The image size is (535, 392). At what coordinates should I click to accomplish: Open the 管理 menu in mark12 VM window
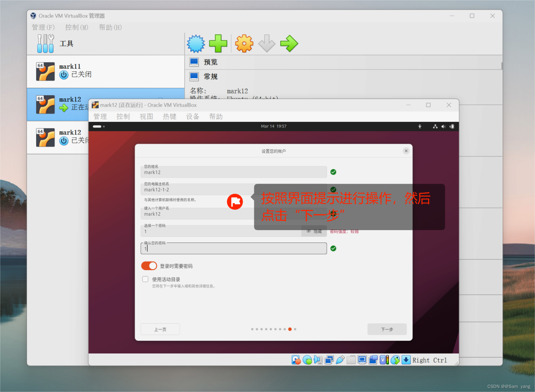tap(100, 116)
